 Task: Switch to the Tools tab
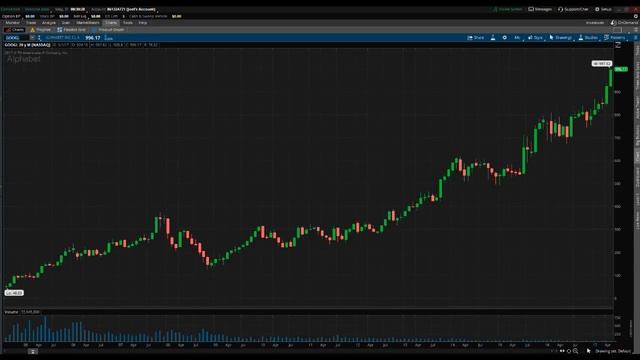click(x=128, y=23)
